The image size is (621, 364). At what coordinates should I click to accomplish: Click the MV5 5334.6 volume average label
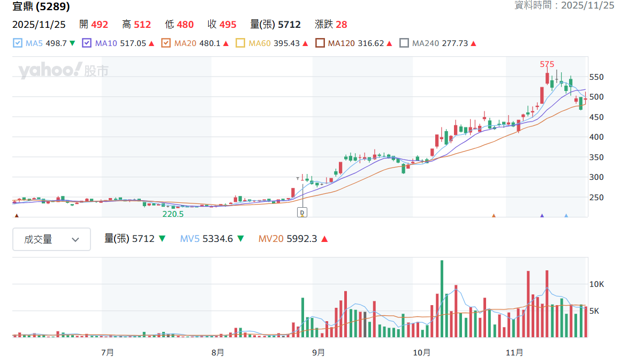pyautogui.click(x=206, y=239)
